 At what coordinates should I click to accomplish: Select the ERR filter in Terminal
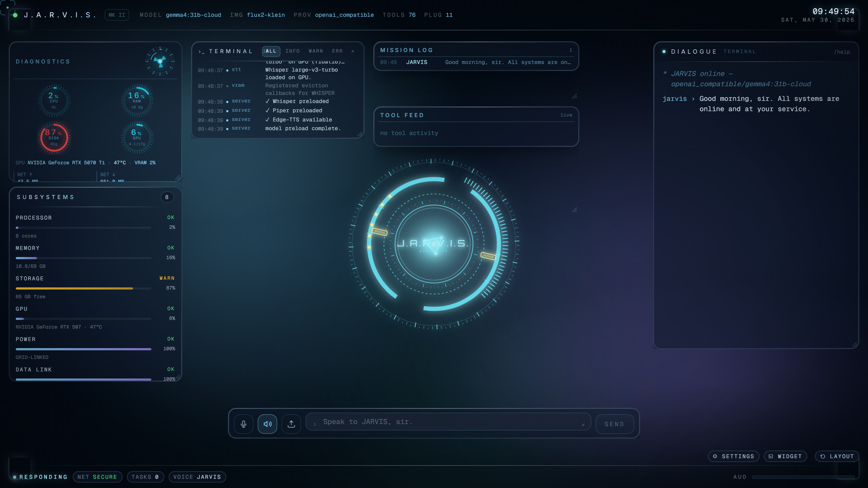[x=337, y=51]
